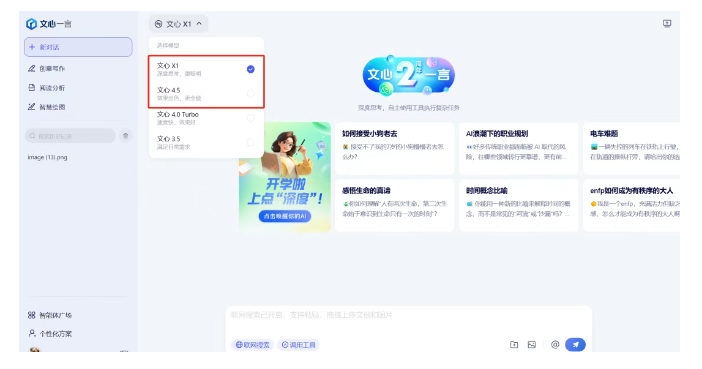Select the 文心 4.5 model option
Image resolution: width=702 pixels, height=369 pixels.
coord(206,94)
